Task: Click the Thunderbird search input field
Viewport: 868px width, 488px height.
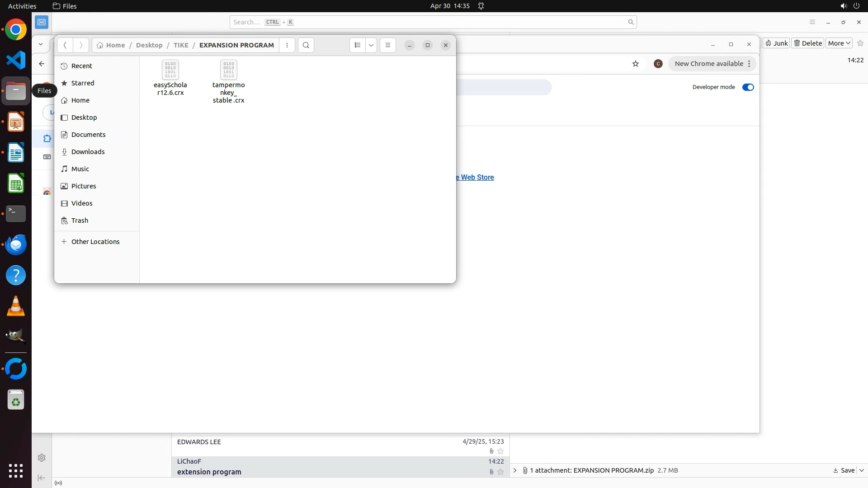Action: coord(429,22)
